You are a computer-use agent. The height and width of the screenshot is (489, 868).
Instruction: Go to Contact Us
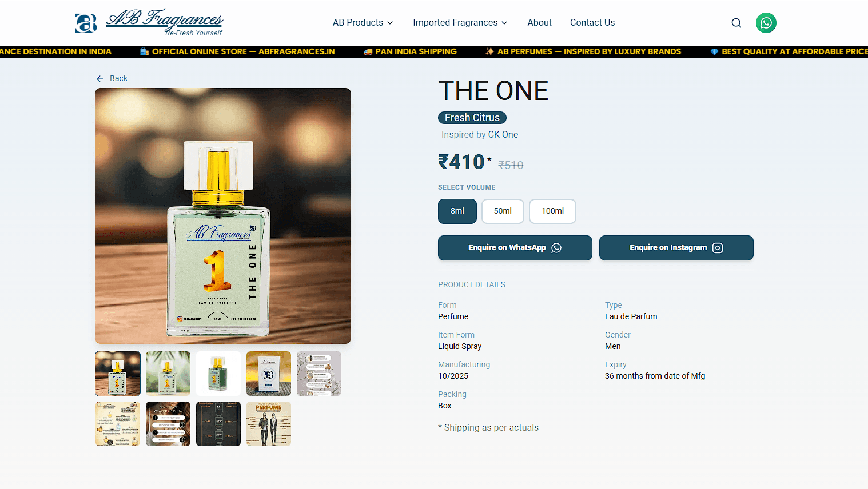(592, 23)
